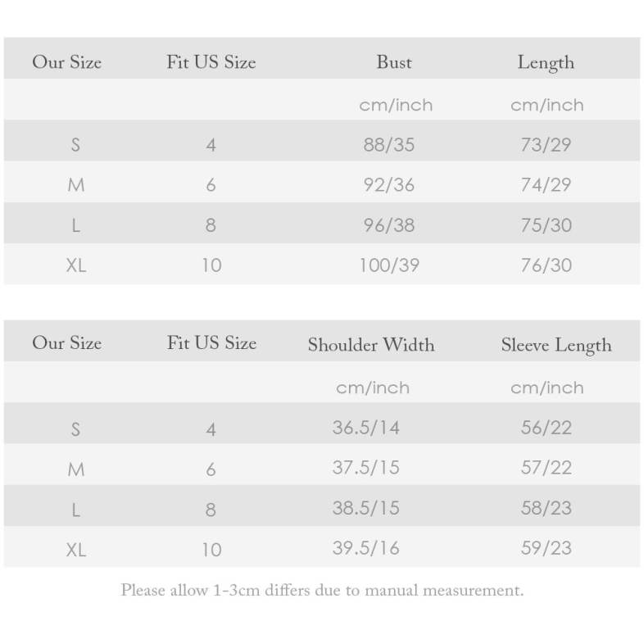Click the Bust column header

[394, 62]
